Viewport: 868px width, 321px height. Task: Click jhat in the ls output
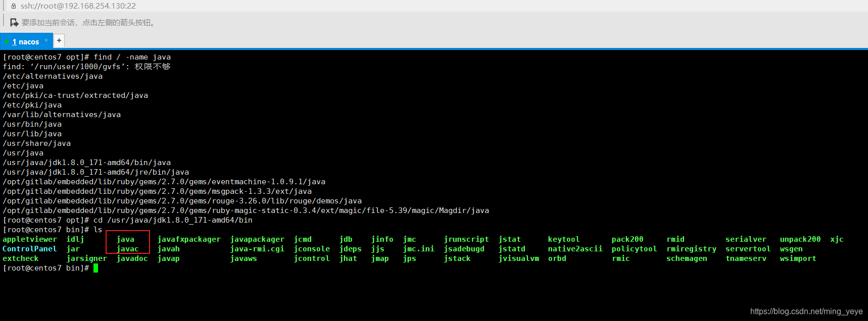click(348, 258)
